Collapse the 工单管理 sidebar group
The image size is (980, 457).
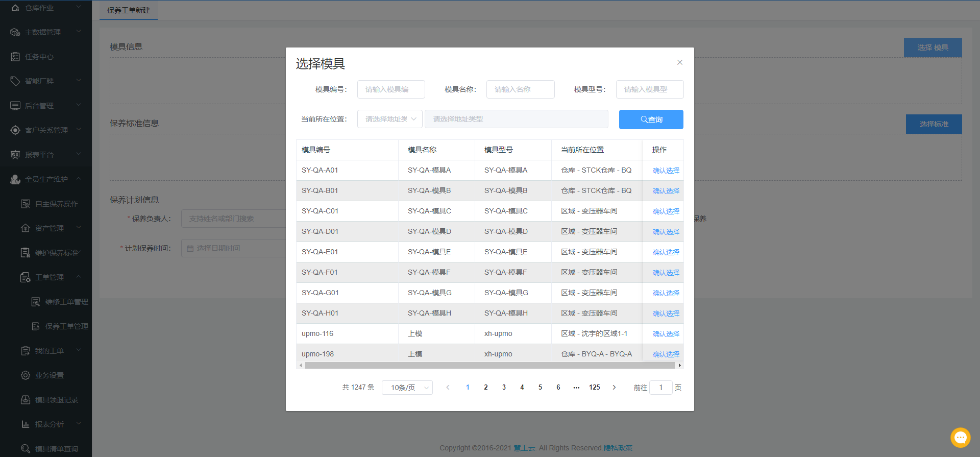coord(79,277)
